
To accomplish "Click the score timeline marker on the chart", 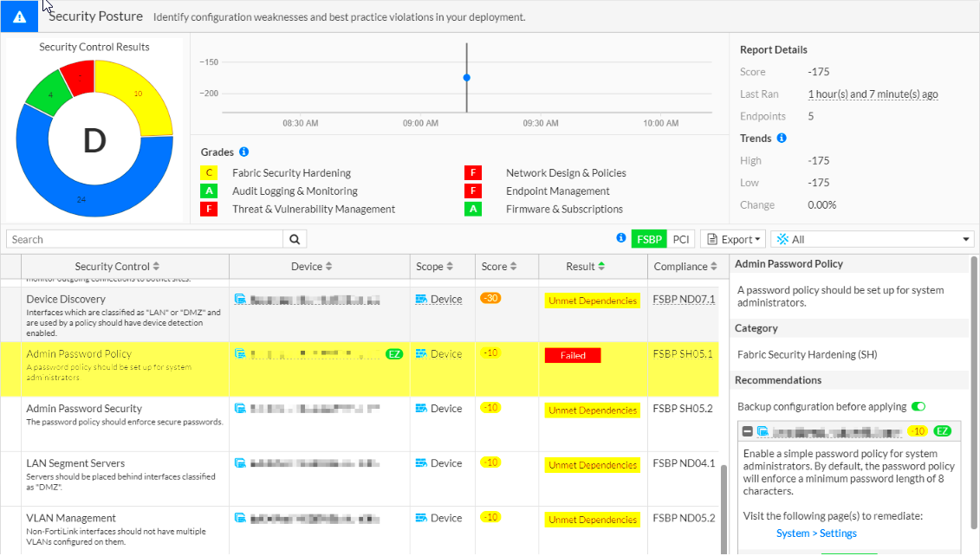I will pyautogui.click(x=466, y=77).
